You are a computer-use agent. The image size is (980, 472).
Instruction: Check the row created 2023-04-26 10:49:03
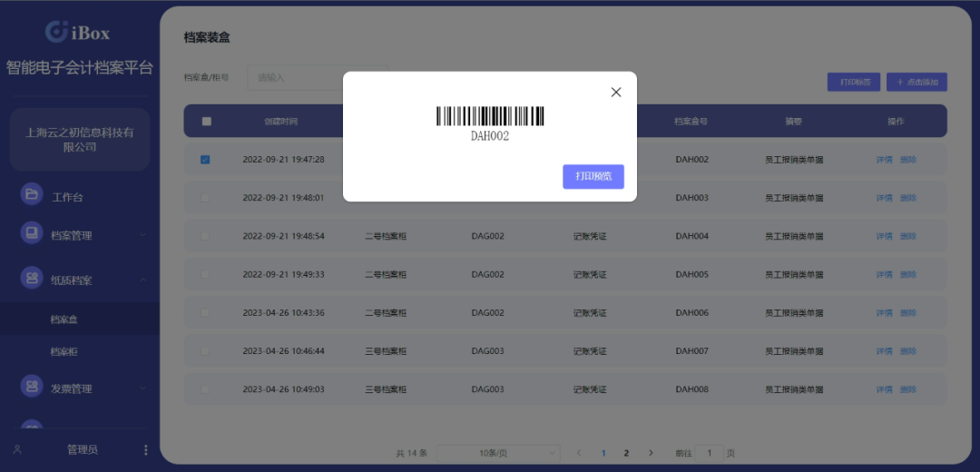[x=205, y=389]
